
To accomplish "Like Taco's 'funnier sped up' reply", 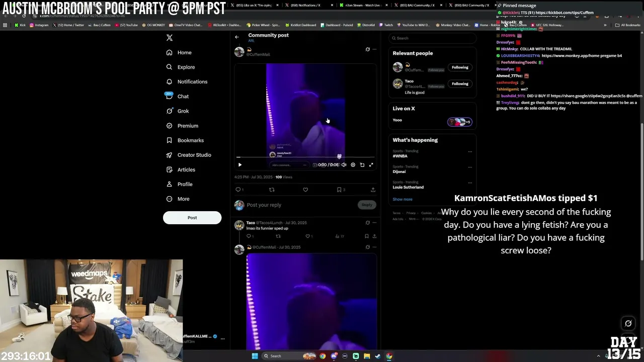I will pos(308,236).
